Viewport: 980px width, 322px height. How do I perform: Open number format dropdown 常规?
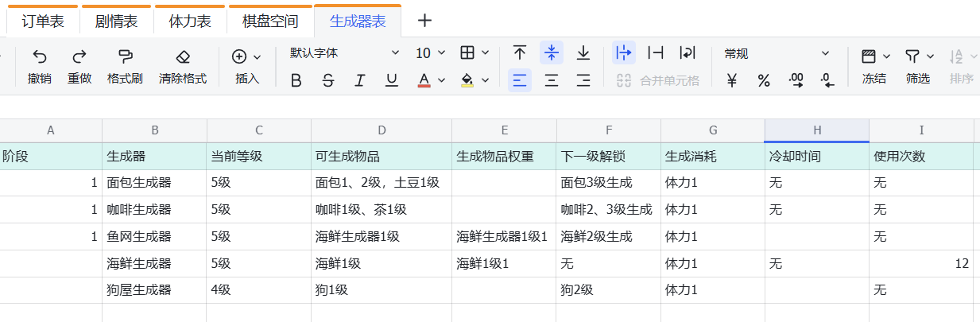(x=777, y=53)
